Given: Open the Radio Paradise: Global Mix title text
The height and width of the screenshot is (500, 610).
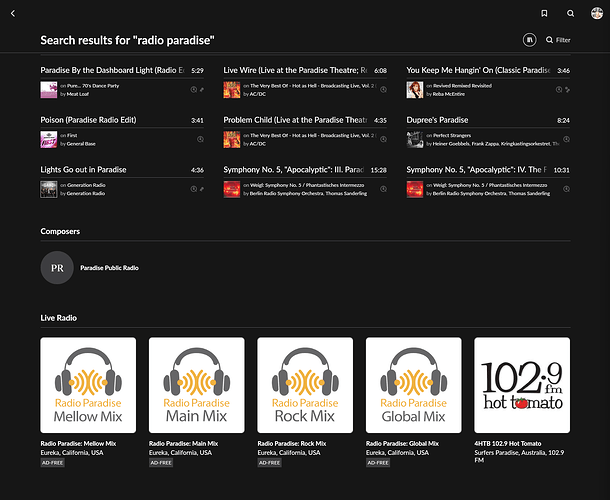Looking at the screenshot, I should (402, 444).
